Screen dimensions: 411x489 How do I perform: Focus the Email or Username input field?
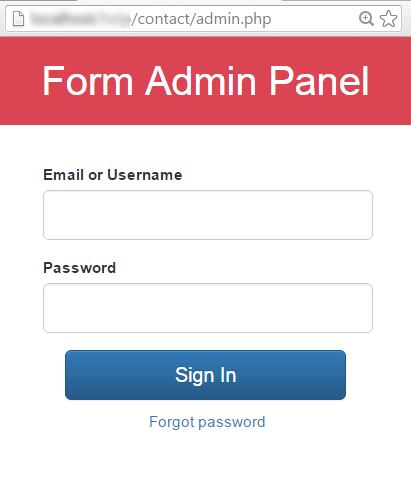pos(208,215)
